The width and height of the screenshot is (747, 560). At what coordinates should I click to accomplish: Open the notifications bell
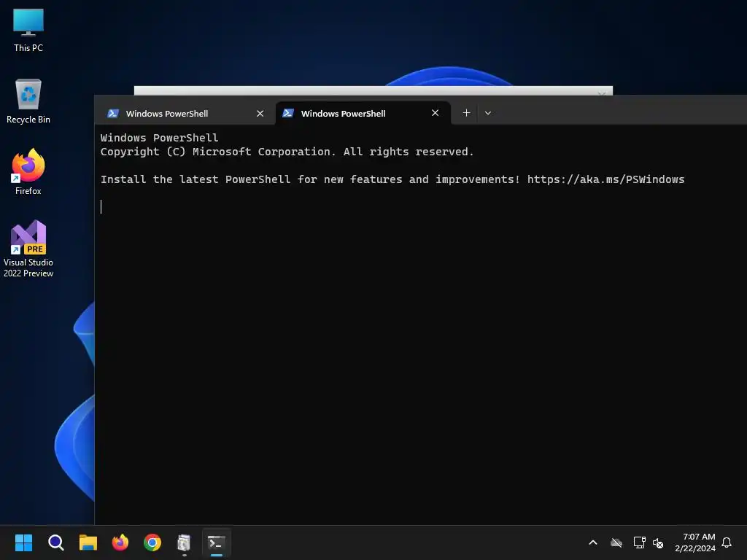point(727,542)
